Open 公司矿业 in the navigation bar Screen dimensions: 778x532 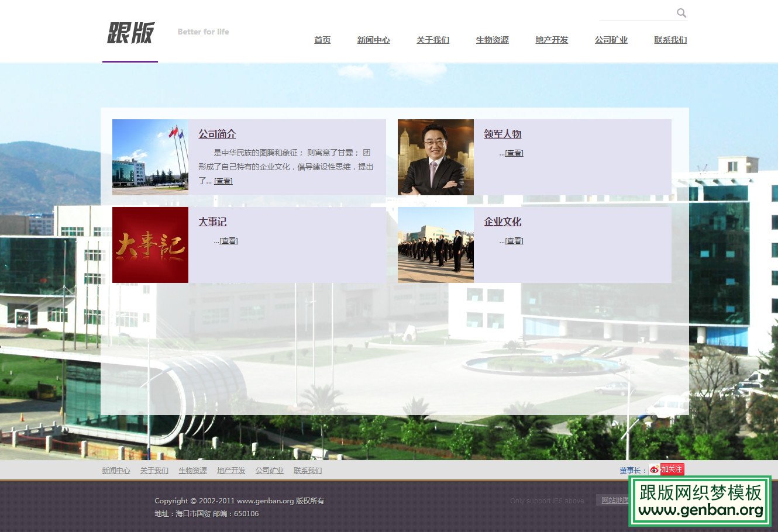[611, 40]
